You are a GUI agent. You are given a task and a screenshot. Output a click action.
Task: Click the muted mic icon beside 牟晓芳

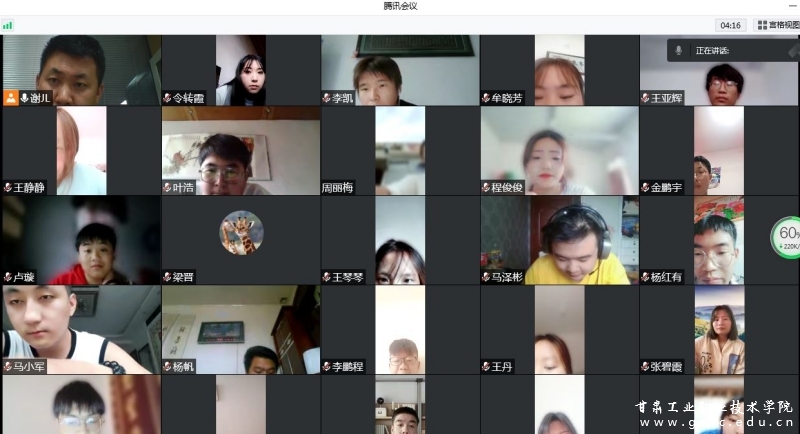pos(487,98)
